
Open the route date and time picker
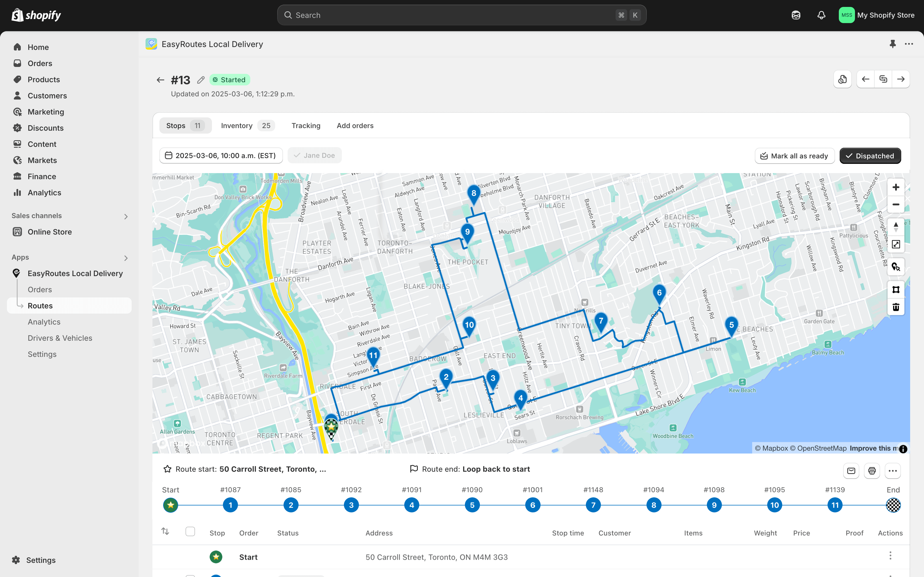[x=221, y=156]
